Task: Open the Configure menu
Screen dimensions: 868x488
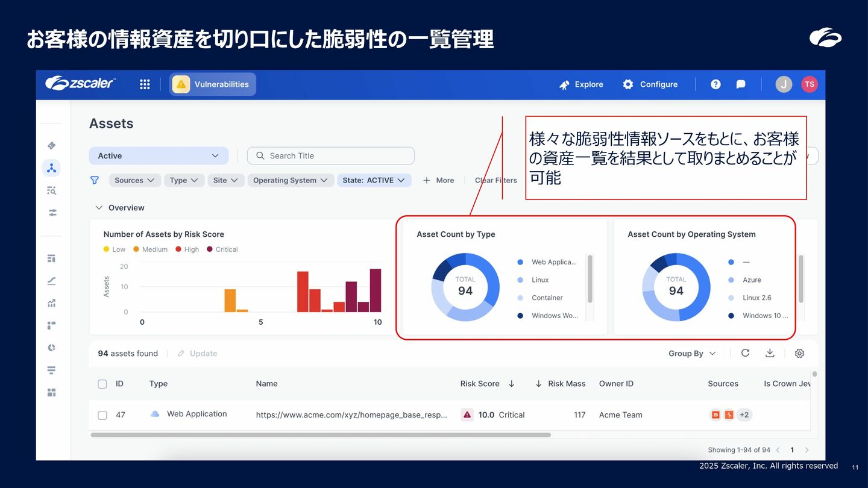Action: click(x=650, y=84)
